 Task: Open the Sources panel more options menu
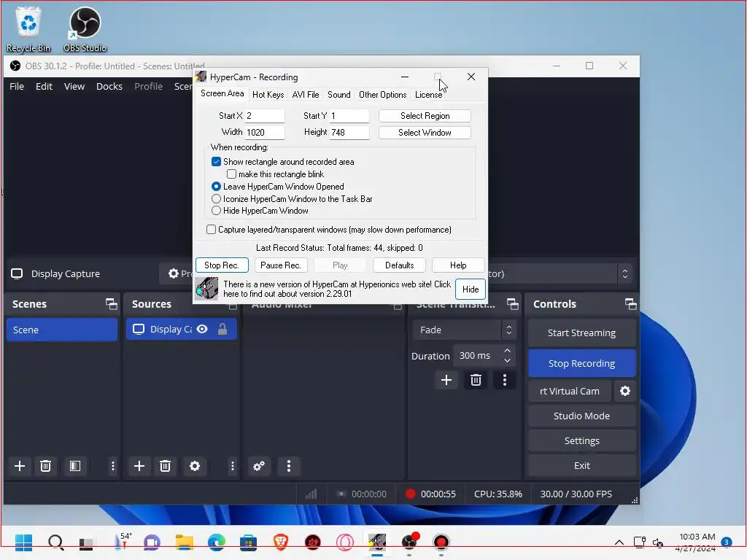tap(233, 466)
